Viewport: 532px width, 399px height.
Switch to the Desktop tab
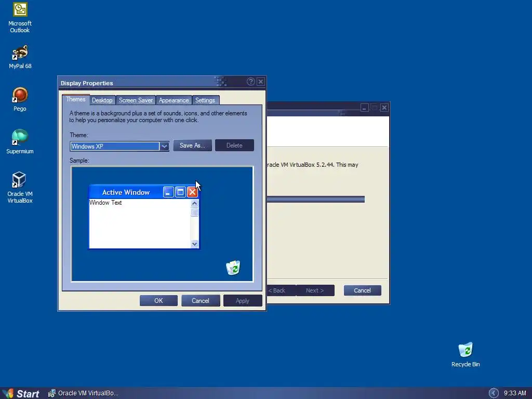[x=102, y=100]
